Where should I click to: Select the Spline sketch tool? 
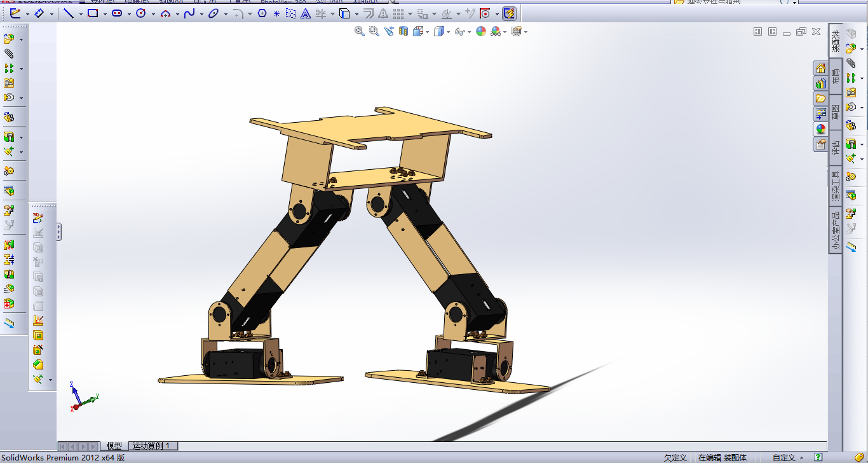tap(189, 13)
